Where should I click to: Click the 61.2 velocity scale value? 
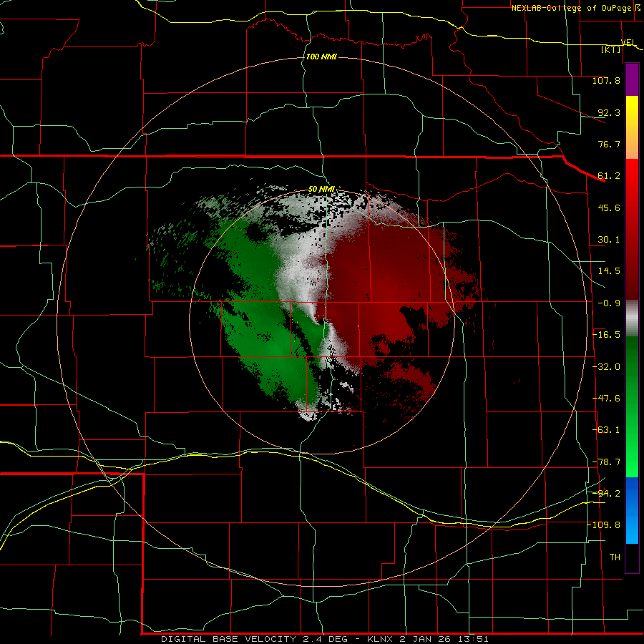pyautogui.click(x=609, y=176)
